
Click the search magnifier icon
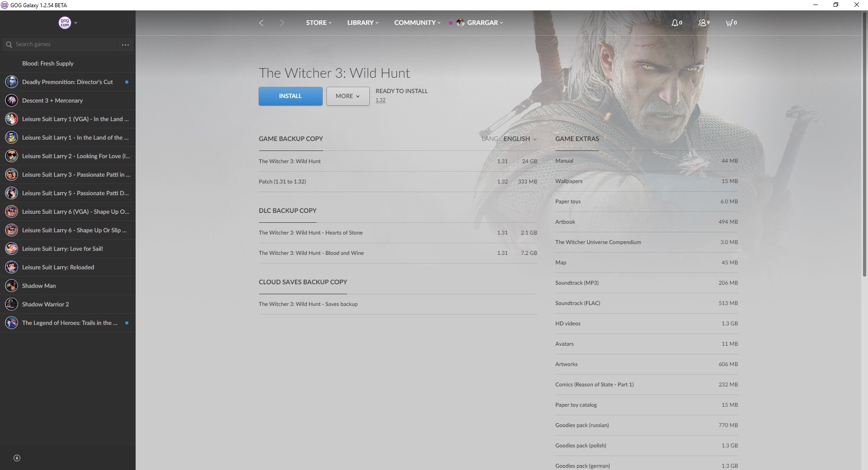point(9,44)
